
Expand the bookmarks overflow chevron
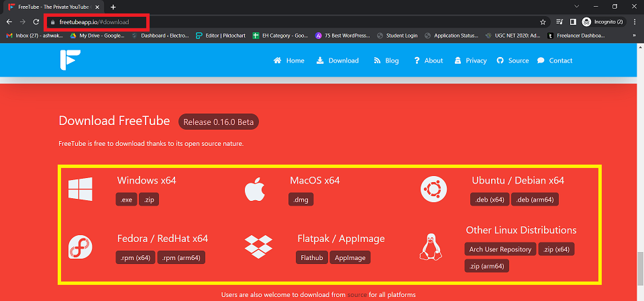click(x=635, y=36)
